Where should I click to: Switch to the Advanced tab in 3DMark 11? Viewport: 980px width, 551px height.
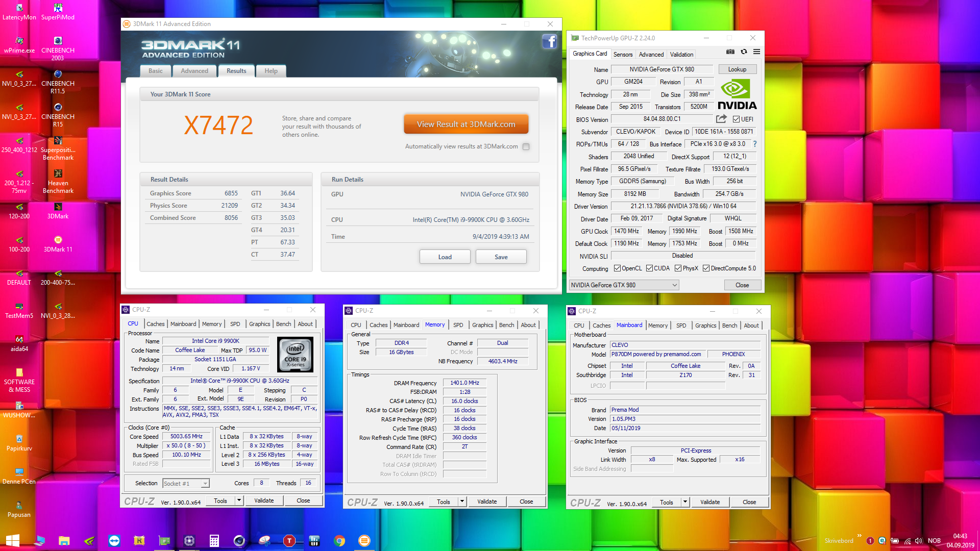194,71
